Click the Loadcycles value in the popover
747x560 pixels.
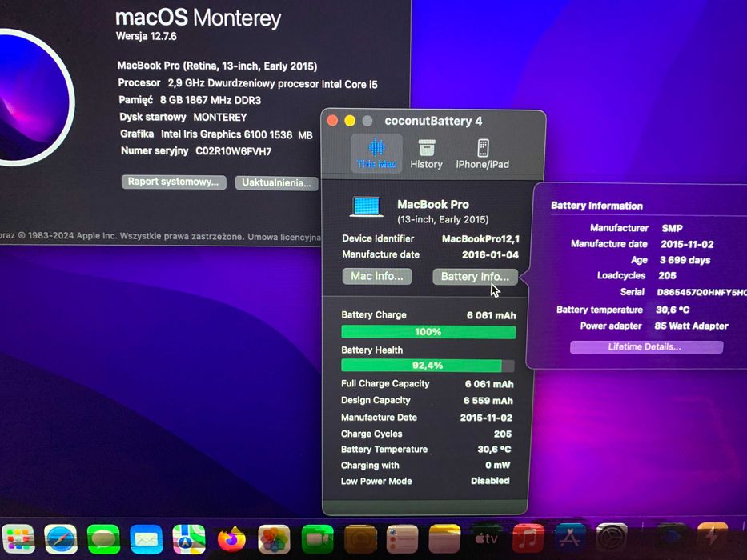(x=668, y=276)
